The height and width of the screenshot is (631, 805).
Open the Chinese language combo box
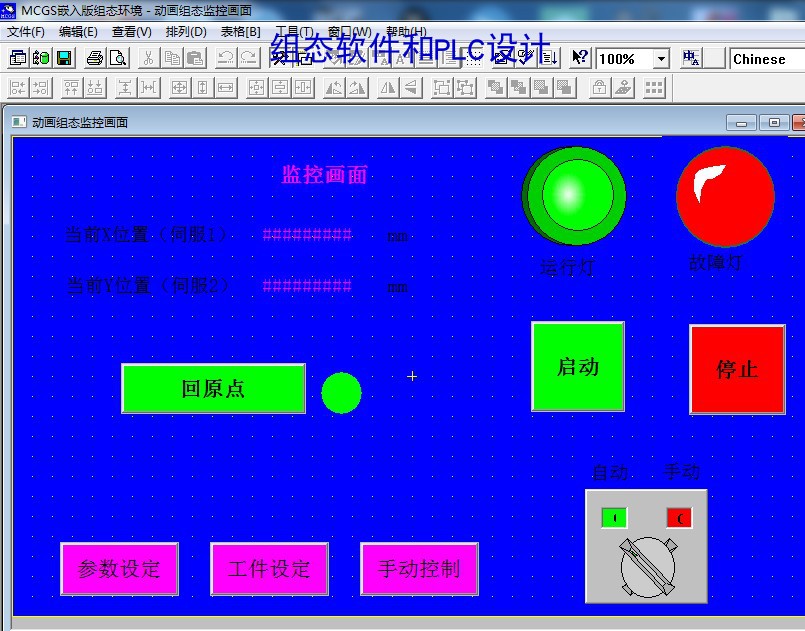(768, 59)
